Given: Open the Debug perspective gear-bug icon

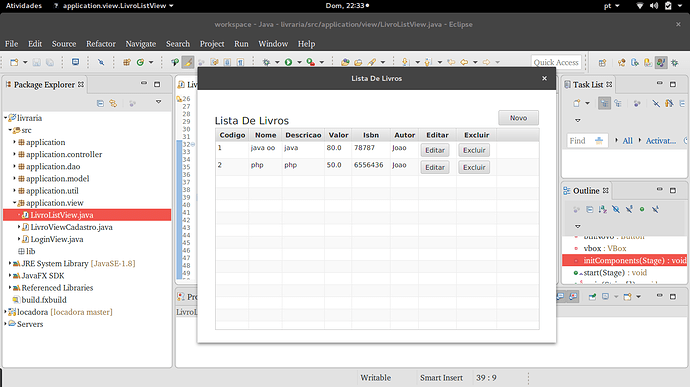Looking at the screenshot, I should point(675,63).
